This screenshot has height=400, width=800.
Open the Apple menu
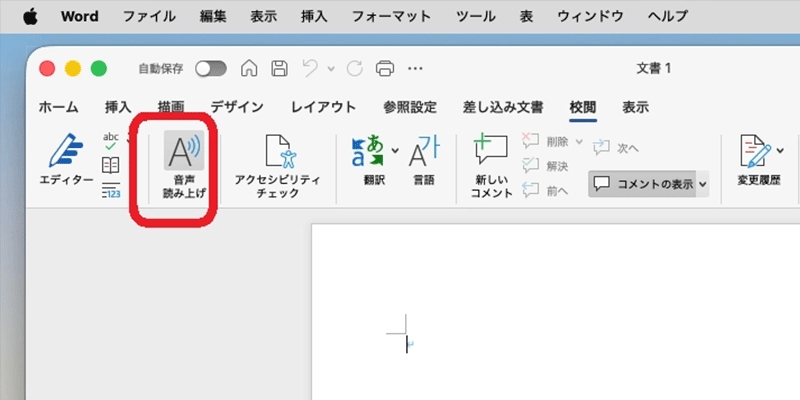pos(30,16)
